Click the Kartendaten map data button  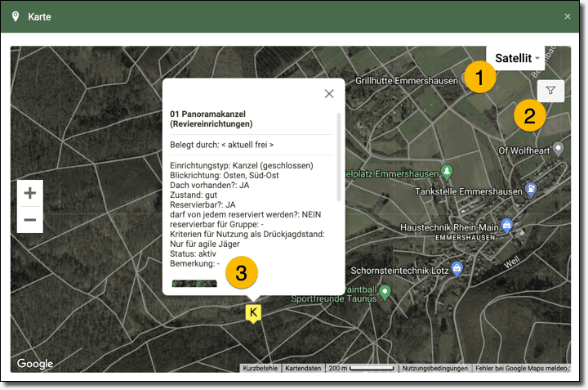point(302,369)
